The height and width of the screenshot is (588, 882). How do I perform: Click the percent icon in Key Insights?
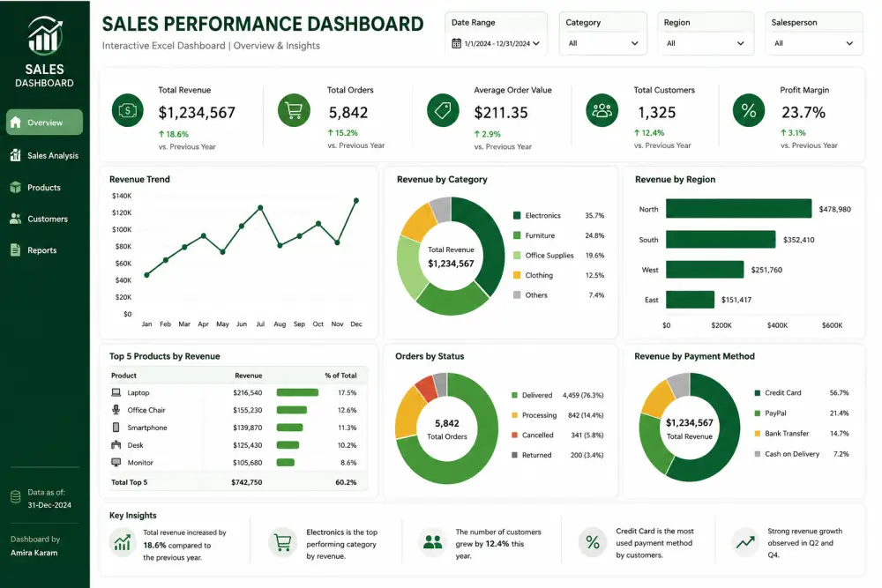click(x=593, y=542)
